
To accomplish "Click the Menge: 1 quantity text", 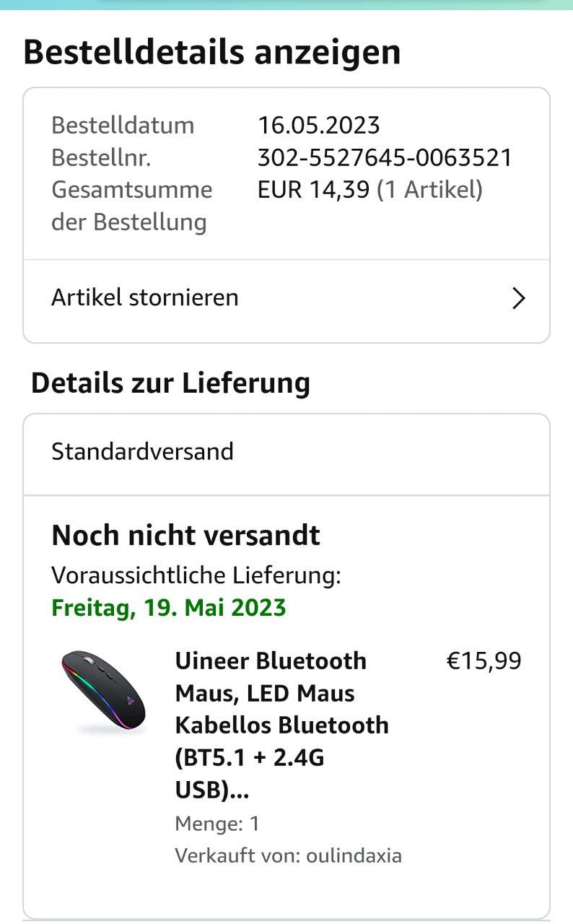I will pyautogui.click(x=216, y=824).
